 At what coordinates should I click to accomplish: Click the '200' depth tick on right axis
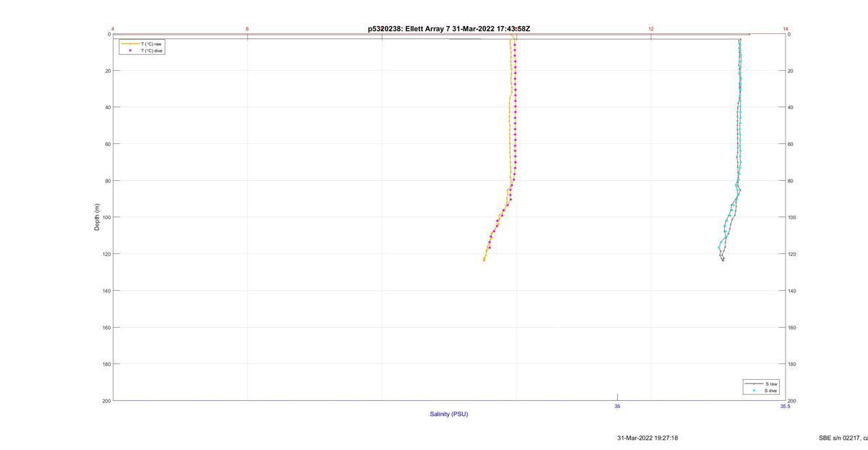[792, 401]
